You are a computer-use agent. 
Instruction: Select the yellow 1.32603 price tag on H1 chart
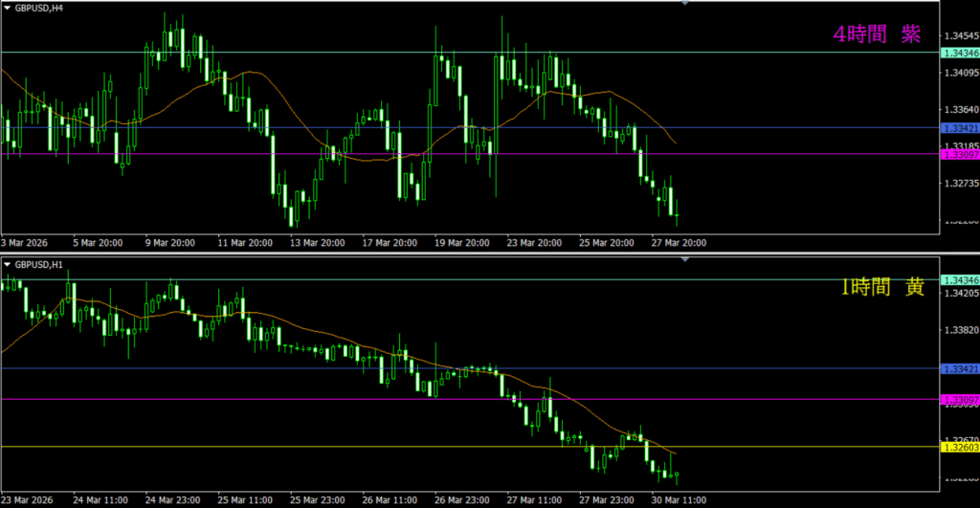pos(959,447)
